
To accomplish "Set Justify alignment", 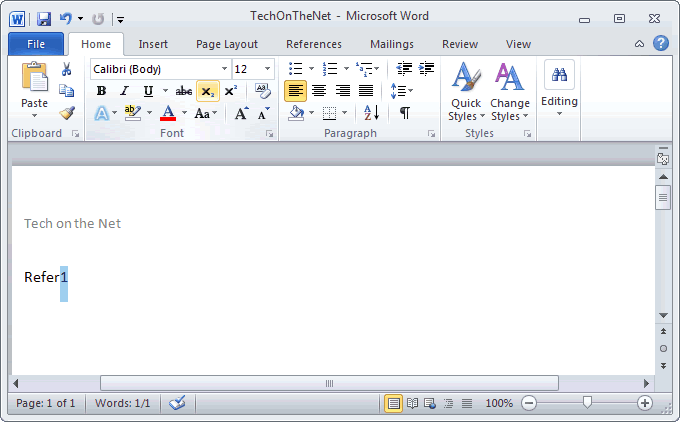I will click(x=366, y=91).
